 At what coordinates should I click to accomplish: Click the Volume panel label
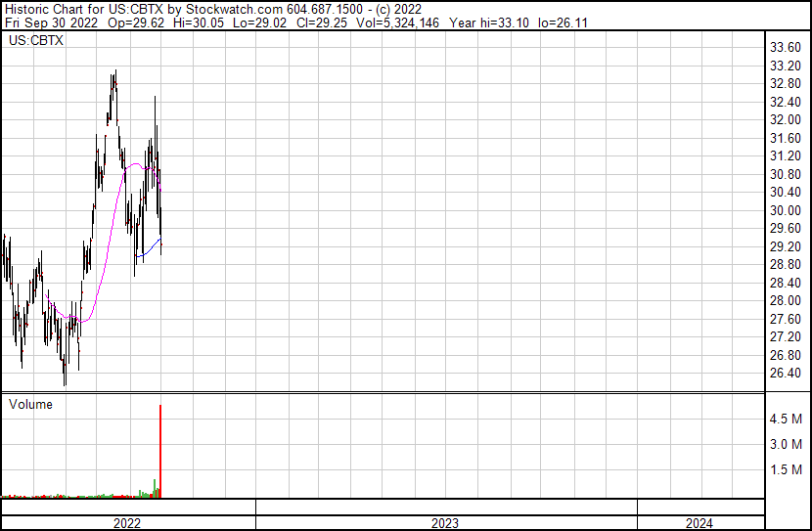click(x=30, y=404)
